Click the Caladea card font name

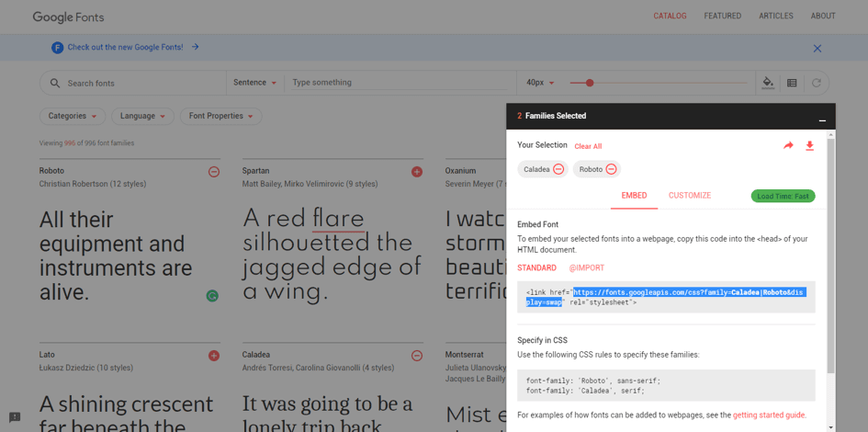(256, 355)
